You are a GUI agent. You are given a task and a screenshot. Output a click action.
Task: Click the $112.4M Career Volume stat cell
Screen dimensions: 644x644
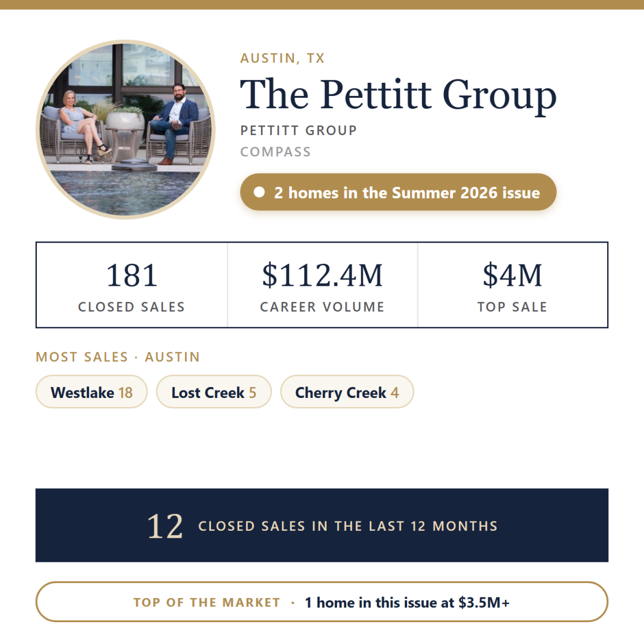point(323,285)
